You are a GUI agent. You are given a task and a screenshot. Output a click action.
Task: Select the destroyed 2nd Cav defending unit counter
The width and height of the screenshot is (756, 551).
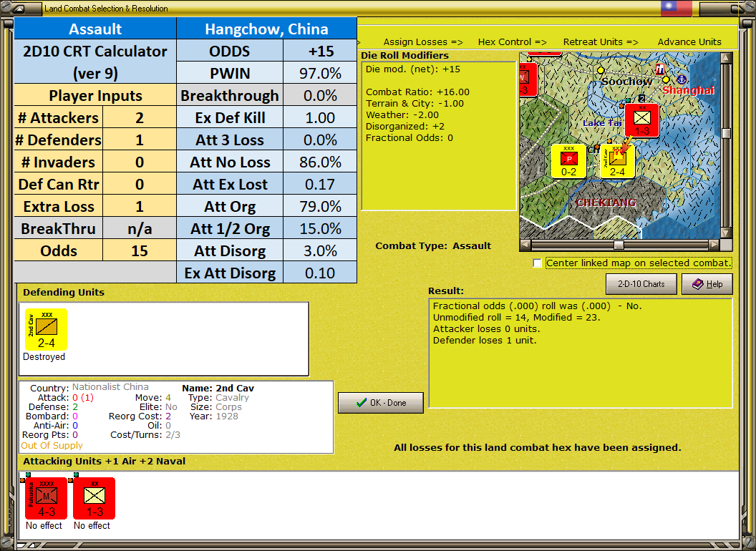[46, 329]
